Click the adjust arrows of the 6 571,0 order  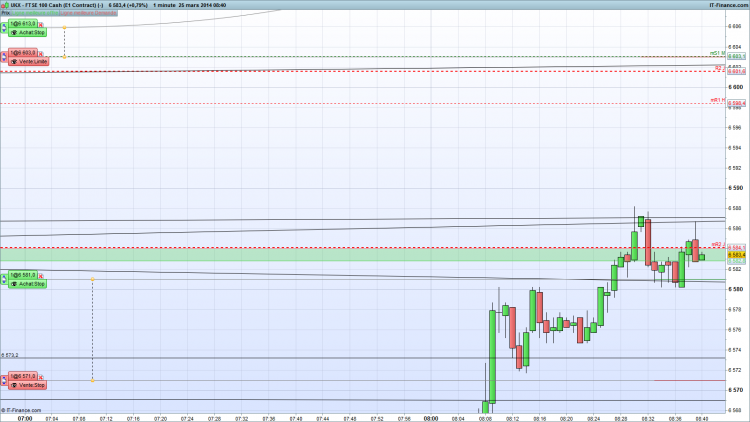4,381
